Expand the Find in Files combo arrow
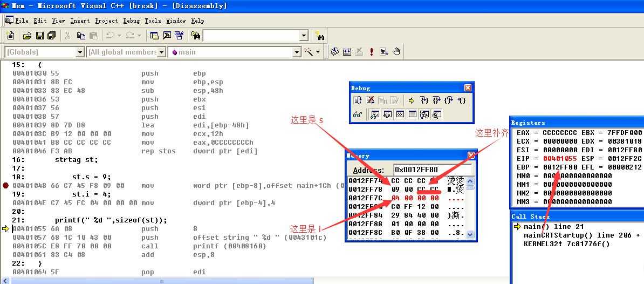 pos(304,36)
